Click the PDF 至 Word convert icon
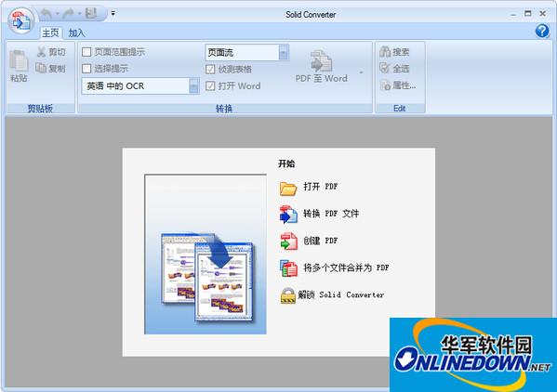 point(321,60)
